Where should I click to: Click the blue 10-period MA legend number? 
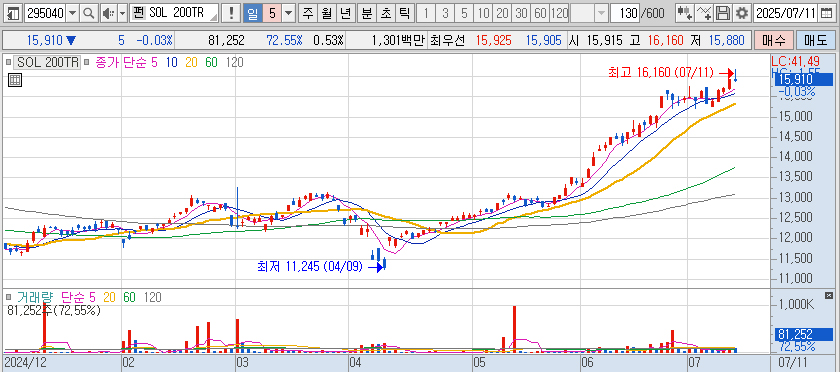tap(171, 62)
